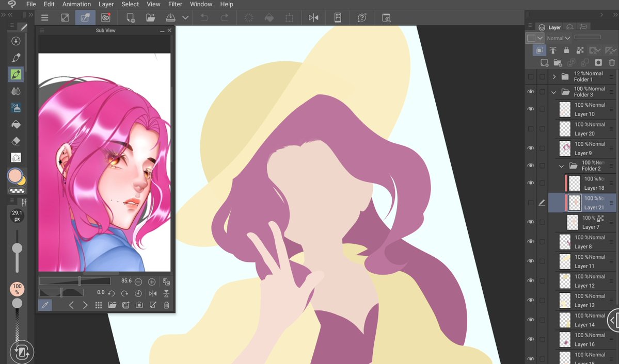This screenshot has width=619, height=364.
Task: Capture Sub View image with camera icon
Action: point(139,305)
